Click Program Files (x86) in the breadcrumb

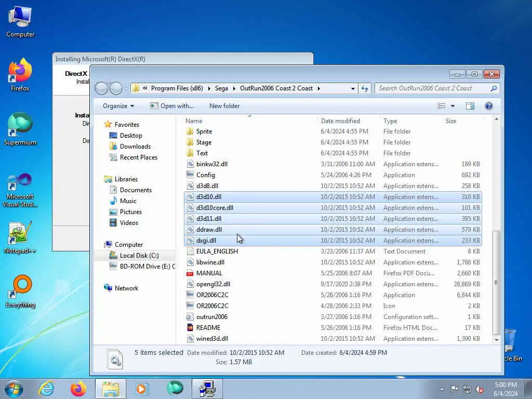pyautogui.click(x=177, y=88)
